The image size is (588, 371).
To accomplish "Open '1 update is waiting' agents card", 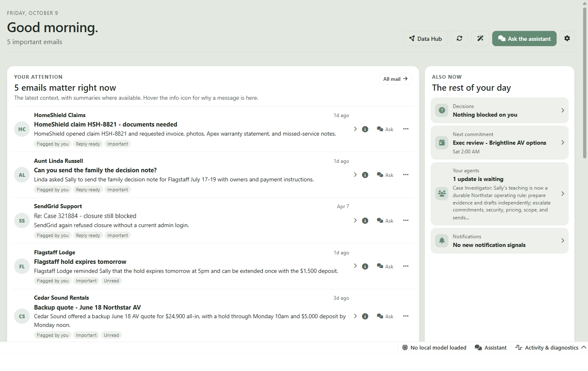I will pos(499,194).
